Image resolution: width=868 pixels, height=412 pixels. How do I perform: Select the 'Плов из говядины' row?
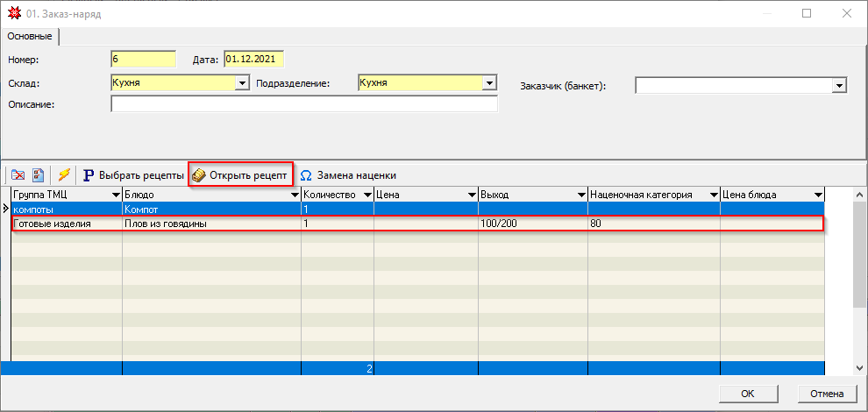210,224
